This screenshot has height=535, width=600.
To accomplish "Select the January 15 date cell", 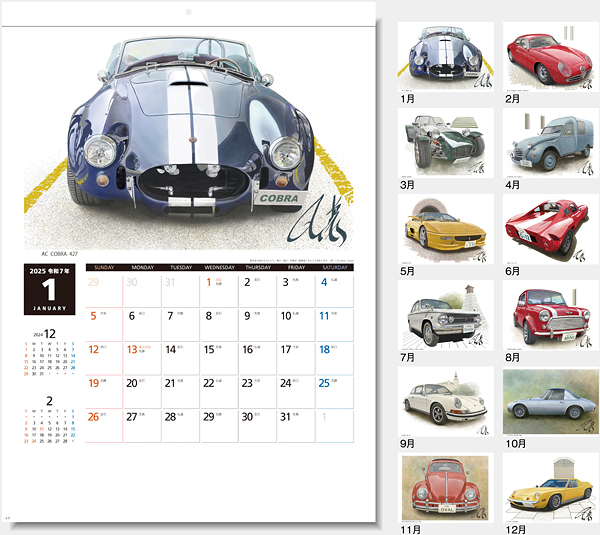I will pyautogui.click(x=220, y=359).
